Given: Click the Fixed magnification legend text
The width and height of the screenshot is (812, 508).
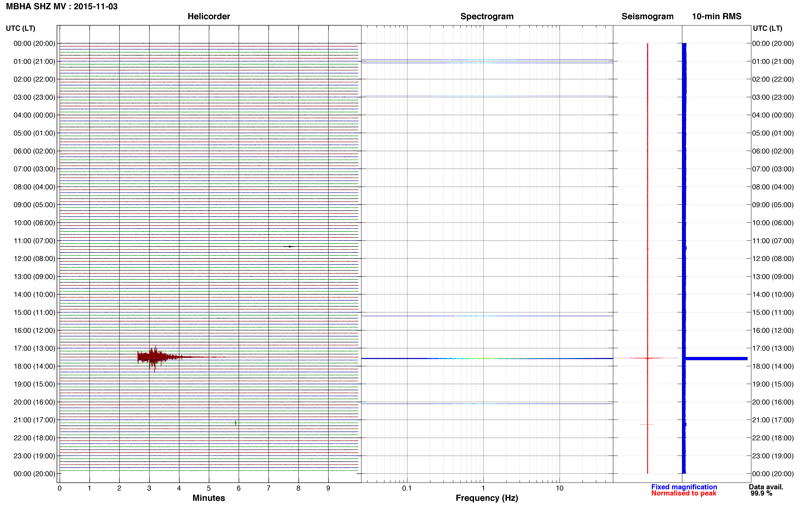Looking at the screenshot, I should 684,487.
